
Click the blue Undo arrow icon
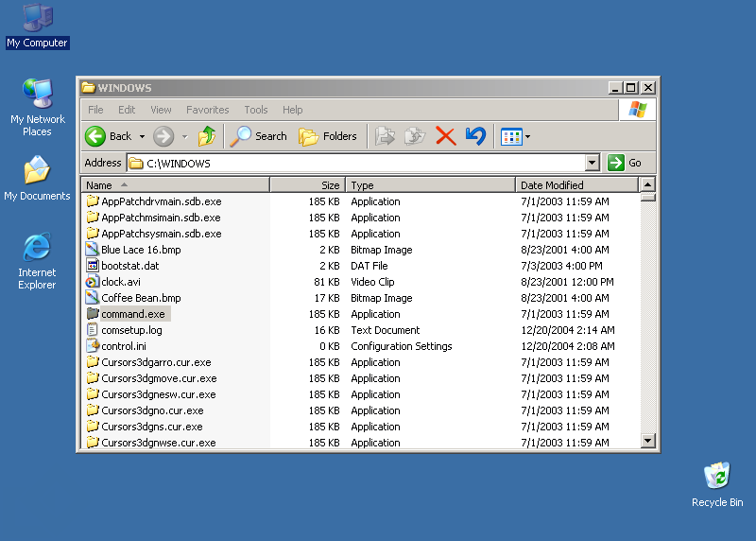475,136
